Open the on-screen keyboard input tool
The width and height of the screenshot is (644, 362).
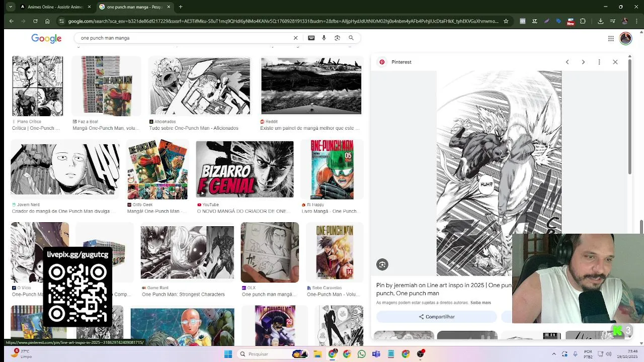click(x=311, y=38)
